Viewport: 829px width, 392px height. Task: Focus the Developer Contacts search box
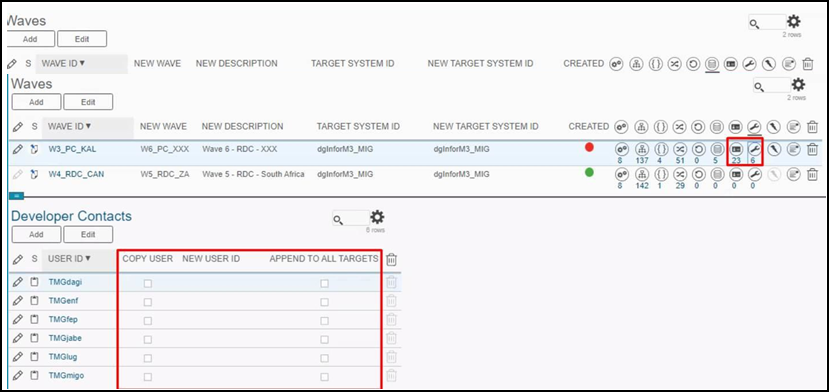(x=351, y=218)
